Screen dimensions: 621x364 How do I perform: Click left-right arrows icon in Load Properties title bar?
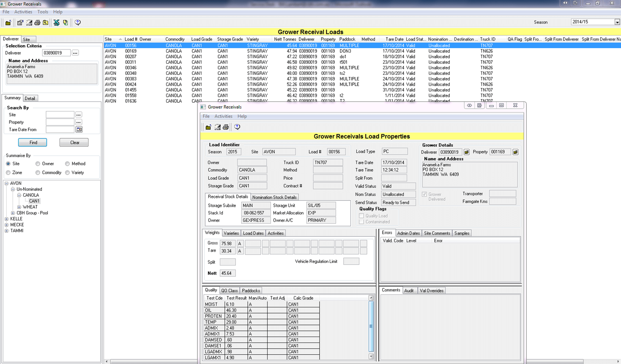click(469, 105)
